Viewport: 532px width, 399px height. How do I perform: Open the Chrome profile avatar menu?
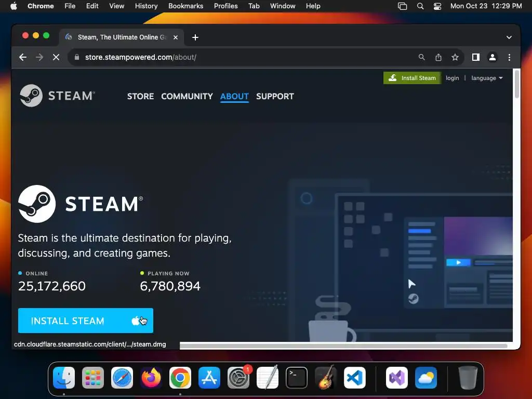tap(493, 57)
